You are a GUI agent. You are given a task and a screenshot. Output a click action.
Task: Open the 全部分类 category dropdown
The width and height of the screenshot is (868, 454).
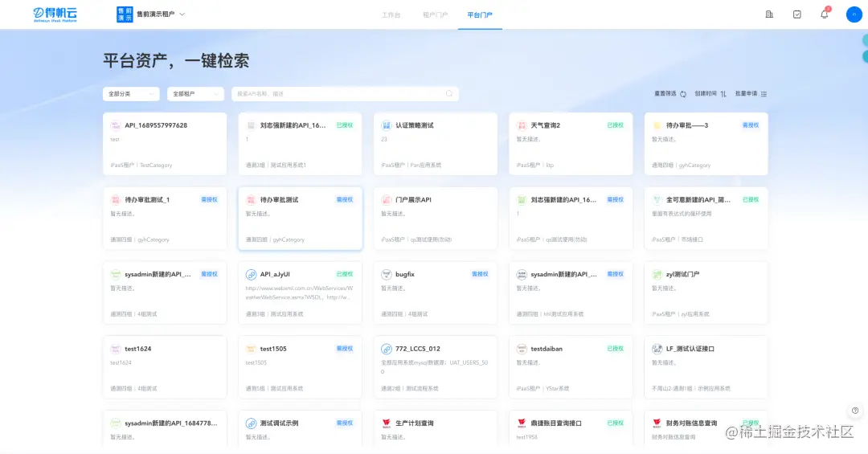click(131, 94)
